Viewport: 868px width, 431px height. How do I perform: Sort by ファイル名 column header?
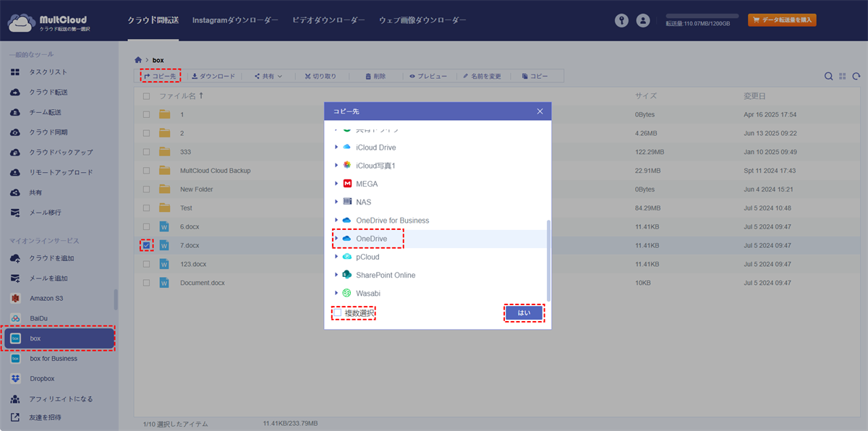182,95
